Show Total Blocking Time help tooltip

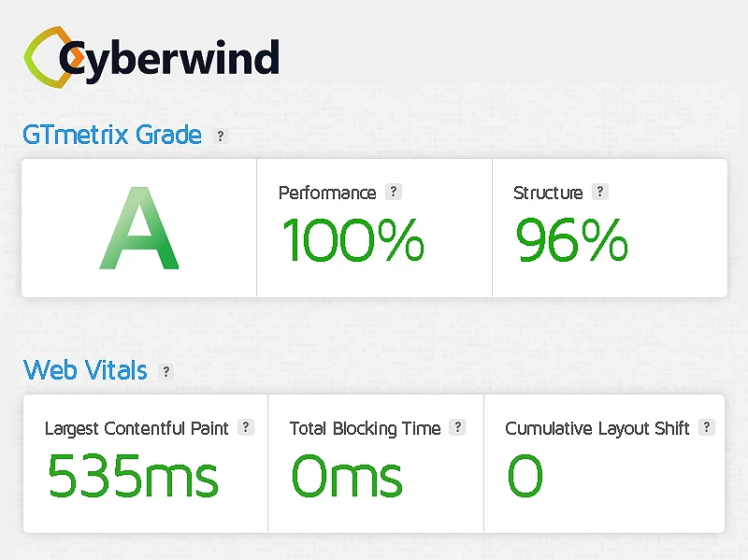click(457, 427)
